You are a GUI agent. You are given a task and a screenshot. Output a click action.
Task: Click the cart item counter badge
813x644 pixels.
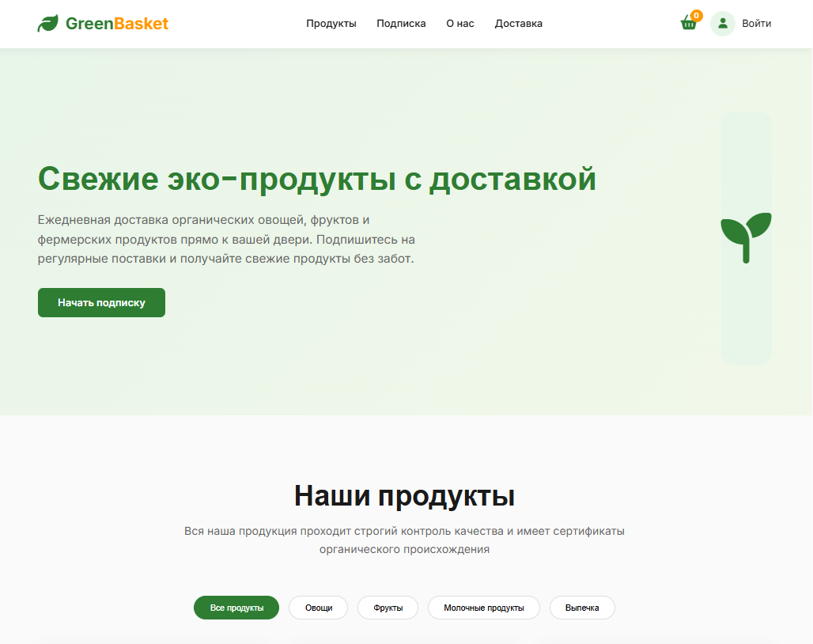click(697, 14)
